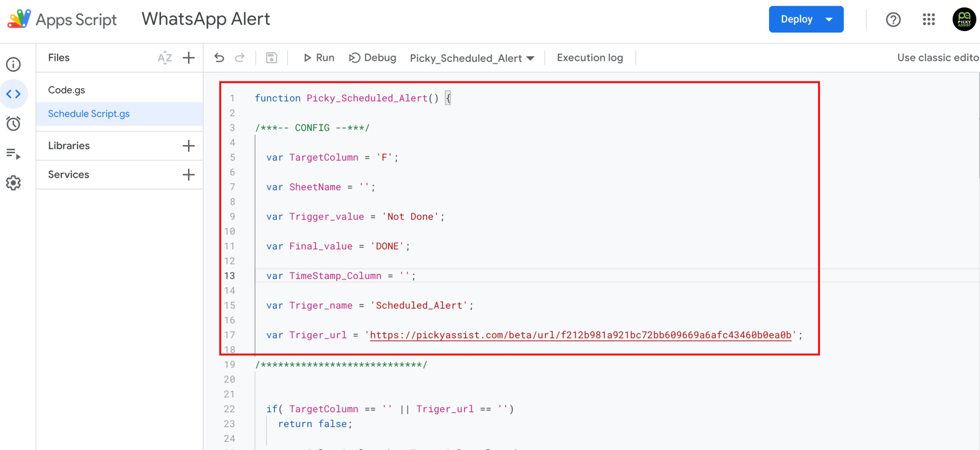980x450 pixels.
Task: Open the function selector dropdown
Action: (x=471, y=58)
